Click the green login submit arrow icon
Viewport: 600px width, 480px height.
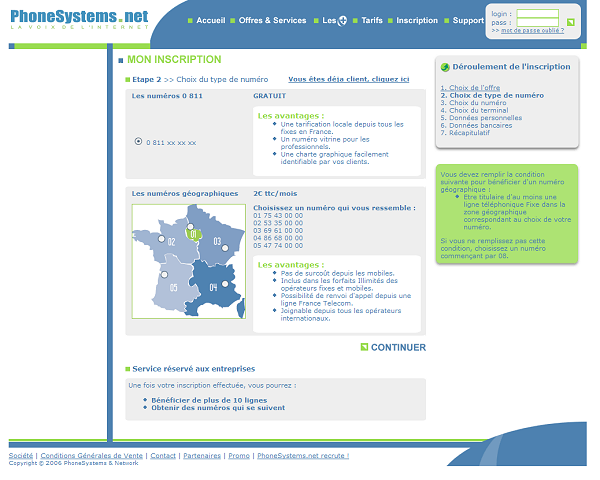pos(570,21)
